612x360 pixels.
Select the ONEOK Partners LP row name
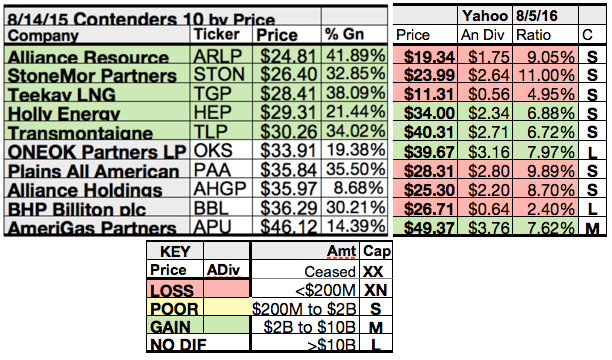[97, 150]
